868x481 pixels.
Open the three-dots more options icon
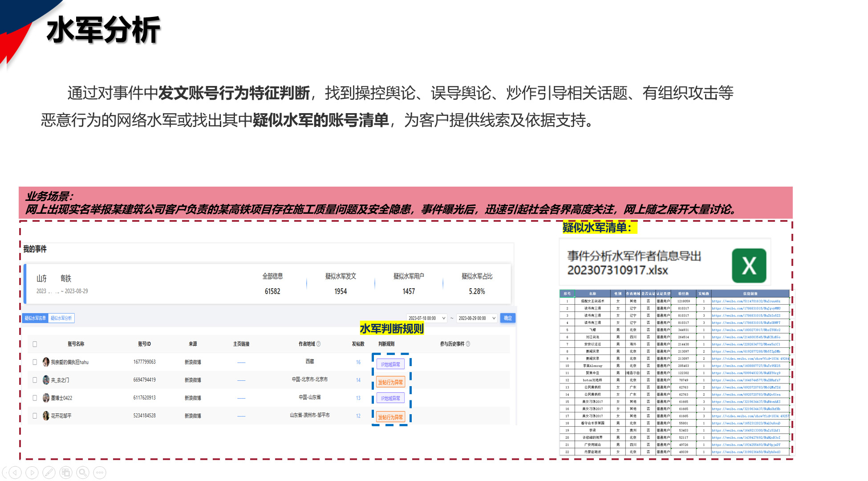coord(100,472)
